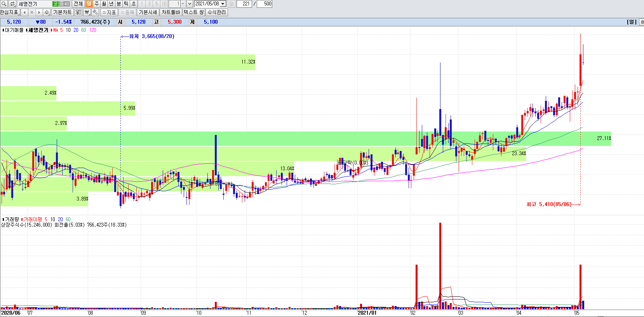The width and height of the screenshot is (644, 317).
Task: Switch to 틱 tick period
Action: [x=126, y=4]
